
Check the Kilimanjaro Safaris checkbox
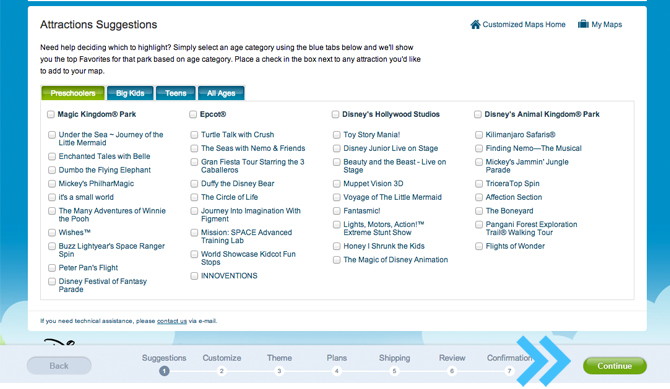479,135
